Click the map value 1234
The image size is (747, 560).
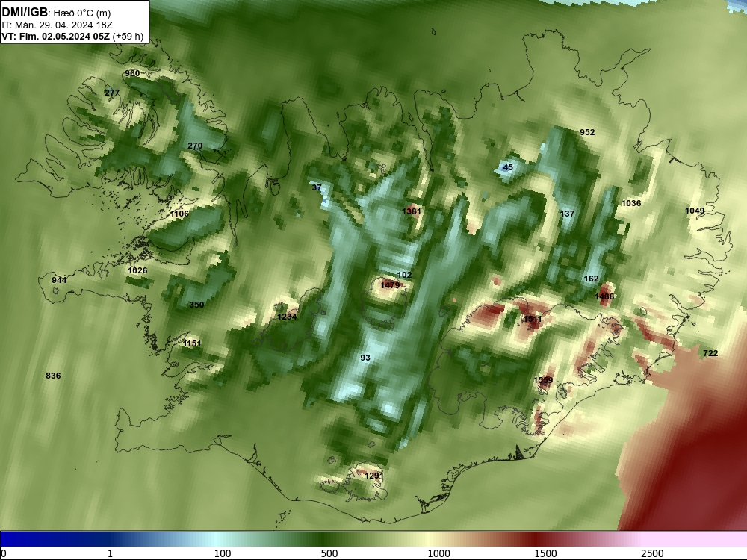[287, 317]
